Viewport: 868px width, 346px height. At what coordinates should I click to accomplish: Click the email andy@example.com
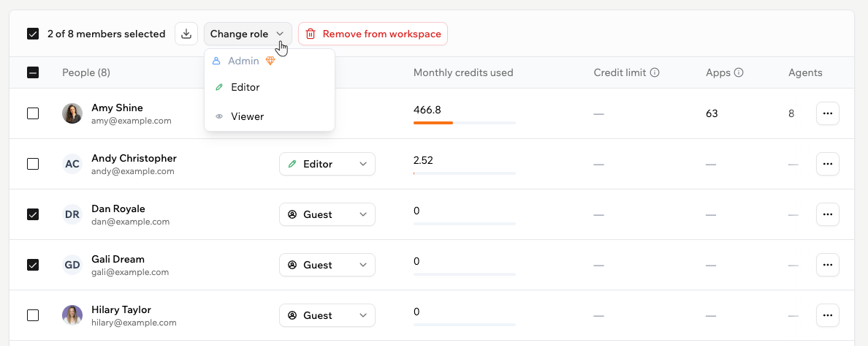[x=133, y=171]
